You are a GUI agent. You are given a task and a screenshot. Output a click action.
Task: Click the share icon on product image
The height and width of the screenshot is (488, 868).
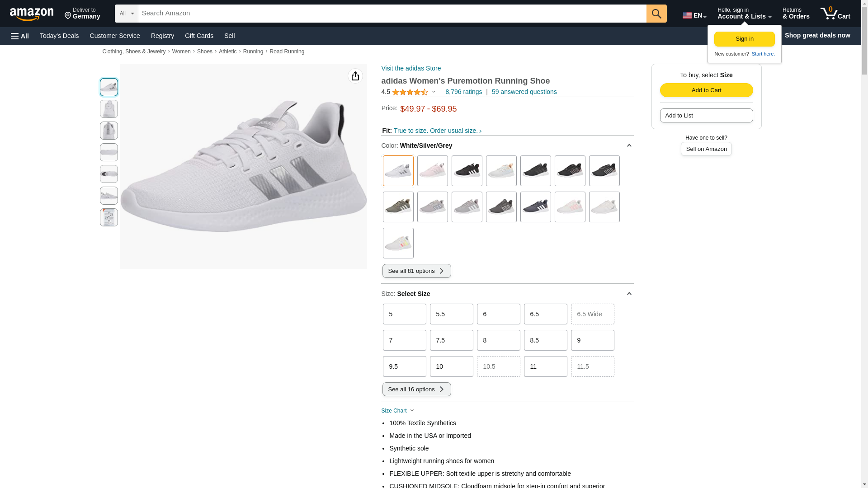[355, 76]
